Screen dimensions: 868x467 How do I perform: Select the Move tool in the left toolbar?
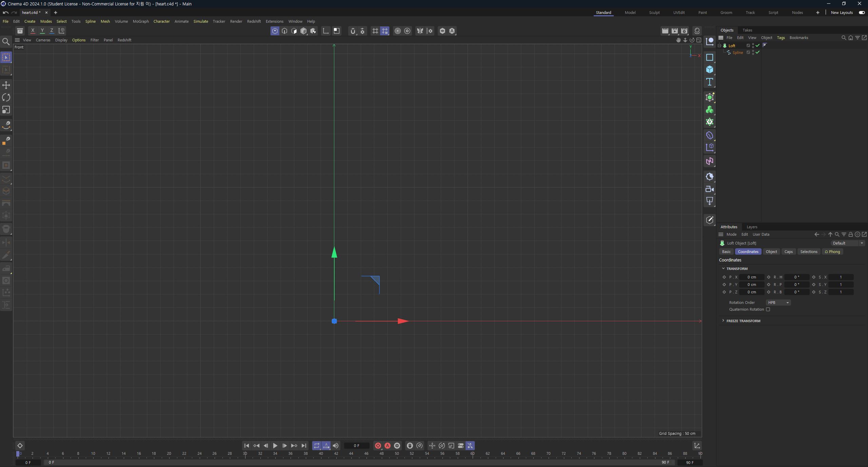tap(6, 85)
